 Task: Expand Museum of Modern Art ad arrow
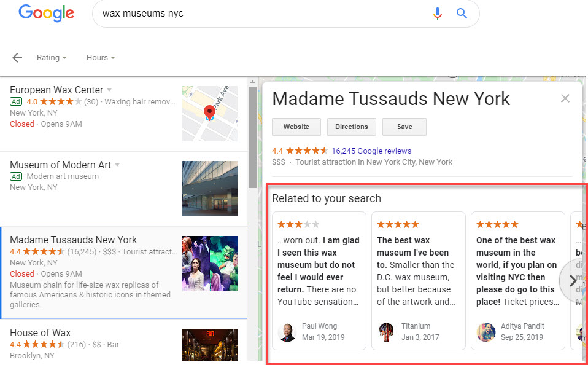[117, 165]
